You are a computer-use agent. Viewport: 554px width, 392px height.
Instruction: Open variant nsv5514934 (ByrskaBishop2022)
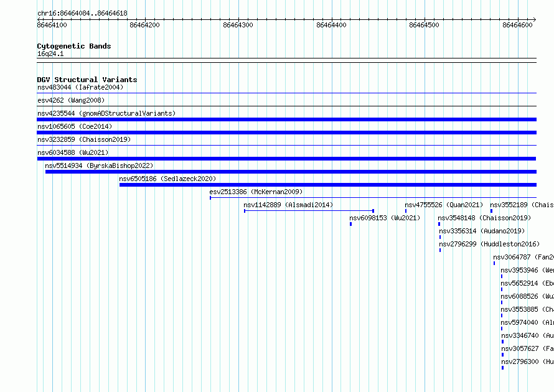(99, 166)
